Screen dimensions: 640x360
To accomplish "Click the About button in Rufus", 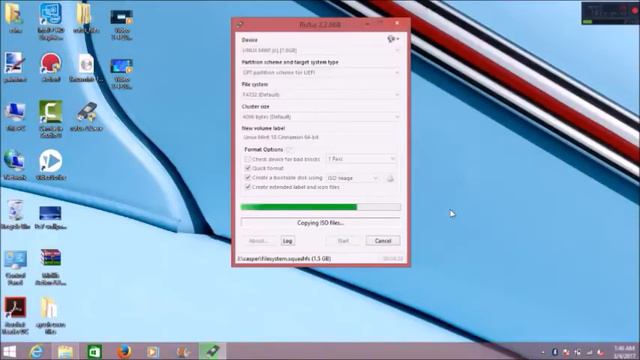I will point(258,241).
